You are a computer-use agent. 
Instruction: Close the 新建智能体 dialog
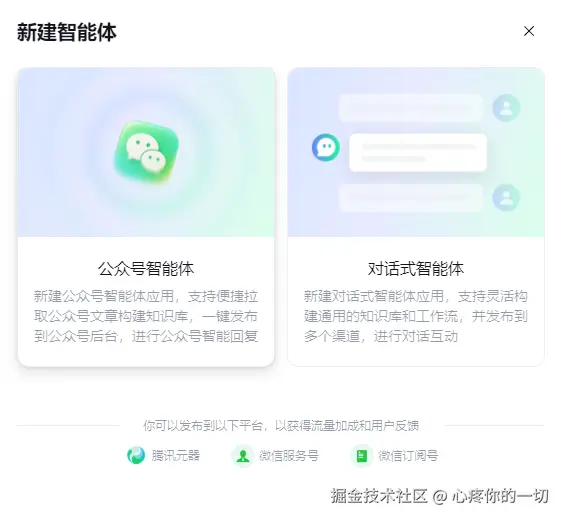pos(529,31)
